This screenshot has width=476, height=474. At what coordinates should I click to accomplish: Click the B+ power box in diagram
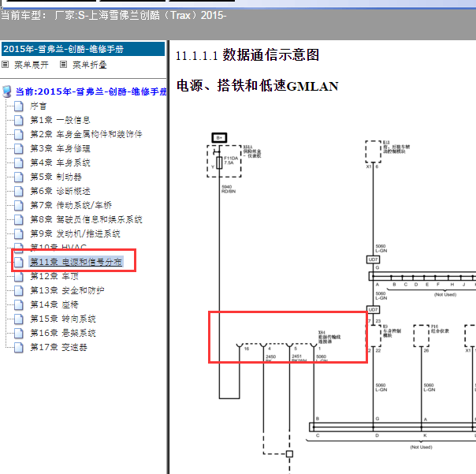pyautogui.click(x=219, y=138)
